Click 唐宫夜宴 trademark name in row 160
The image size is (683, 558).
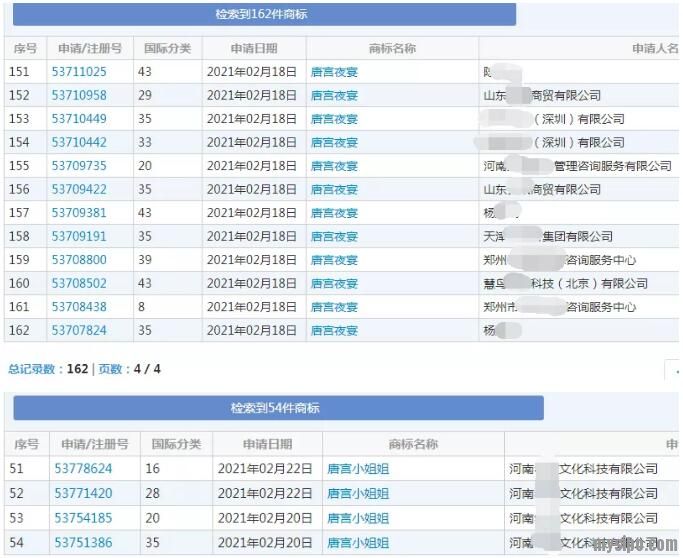(334, 284)
